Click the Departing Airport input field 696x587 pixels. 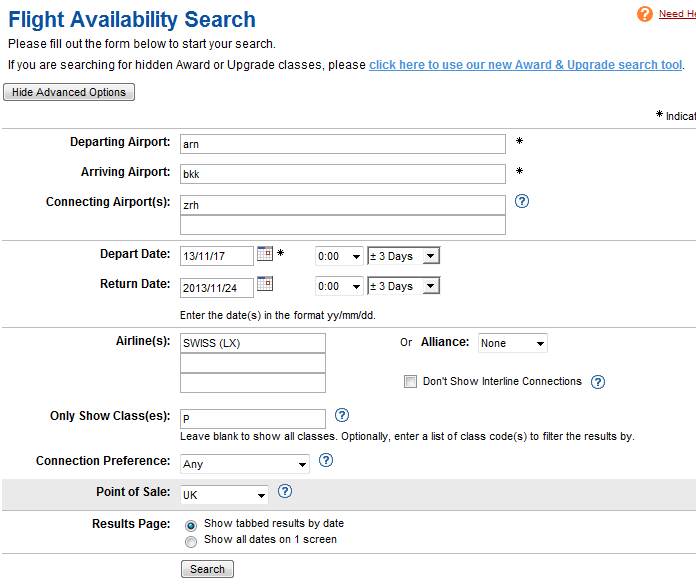click(342, 144)
